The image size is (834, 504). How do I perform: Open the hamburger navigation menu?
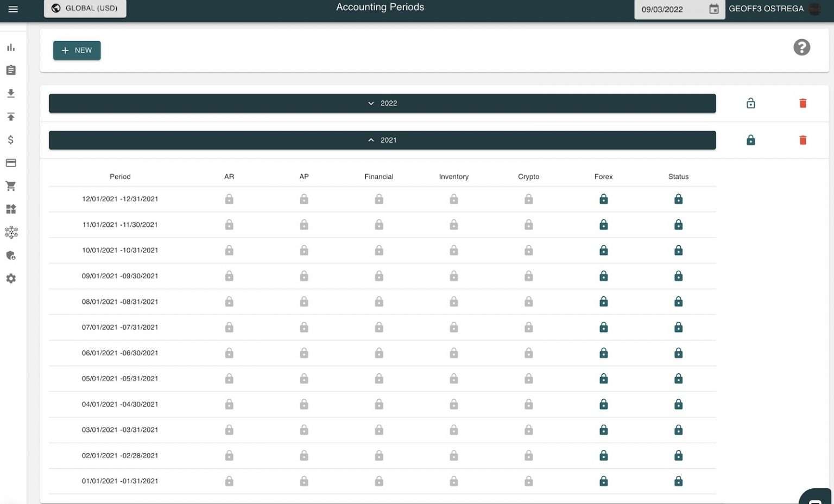tap(13, 9)
